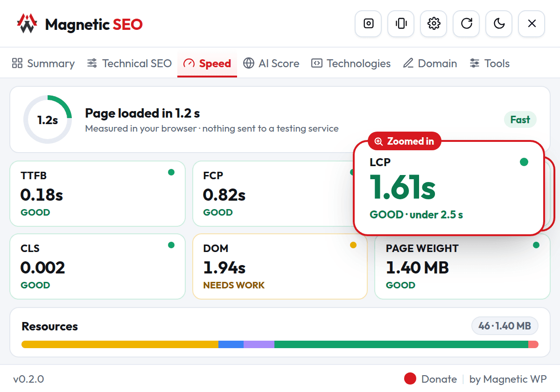Image resolution: width=560 pixels, height=392 pixels.
Task: Click the green segment of Resources bar
Action: tap(401, 344)
